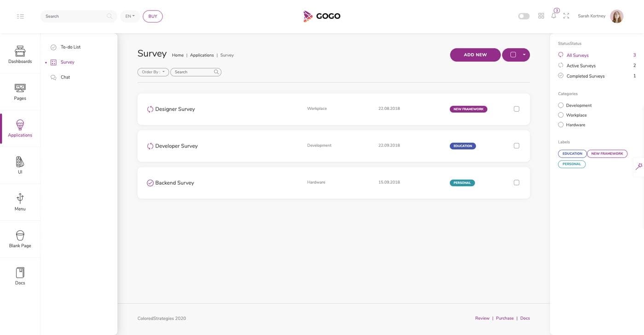Viewport: 644px width, 335px height.
Task: Click the theme customizer wand icon
Action: click(x=638, y=166)
